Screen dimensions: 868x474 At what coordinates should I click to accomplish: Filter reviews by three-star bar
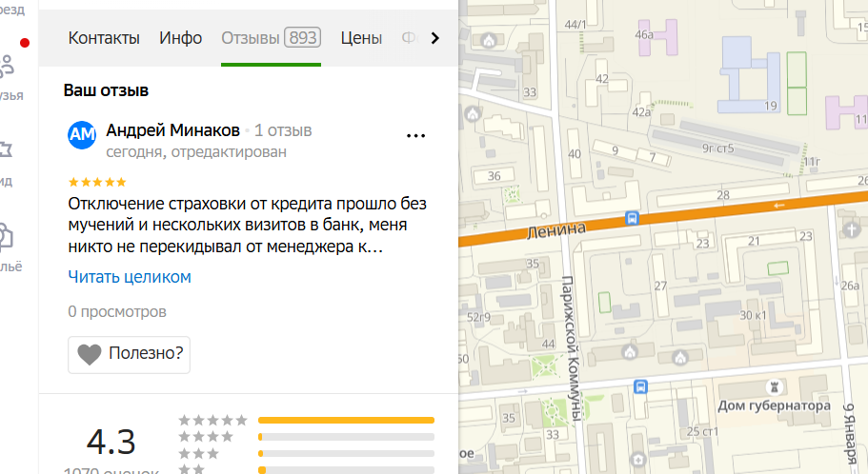tap(346, 453)
